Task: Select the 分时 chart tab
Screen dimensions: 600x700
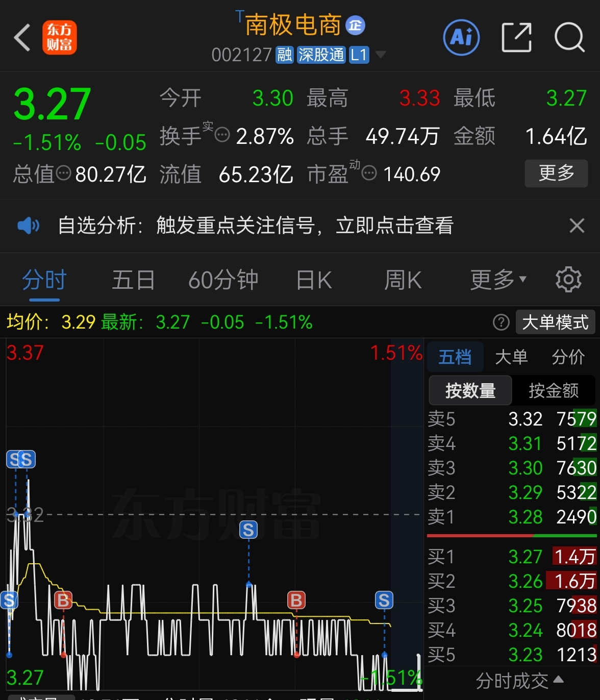Action: [x=44, y=280]
